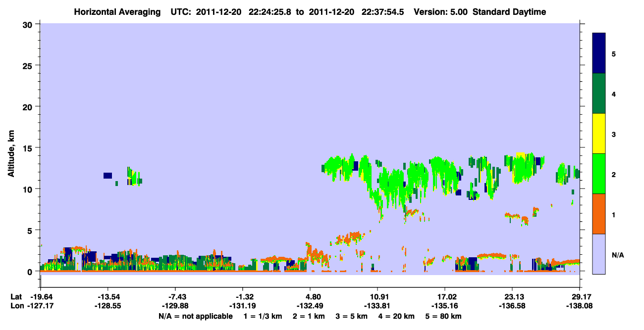Click the 'Altitude, km' axis label
This screenshot has width=644, height=330.
coord(11,153)
